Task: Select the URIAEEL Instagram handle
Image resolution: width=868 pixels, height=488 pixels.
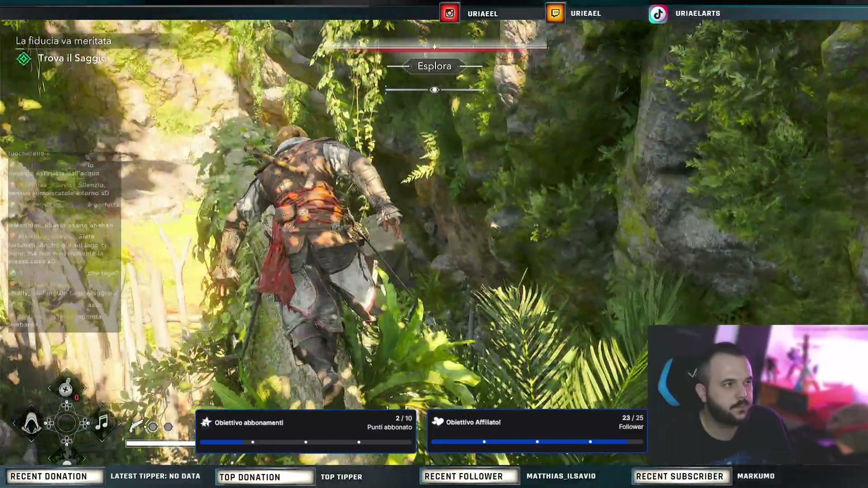Action: tap(483, 14)
